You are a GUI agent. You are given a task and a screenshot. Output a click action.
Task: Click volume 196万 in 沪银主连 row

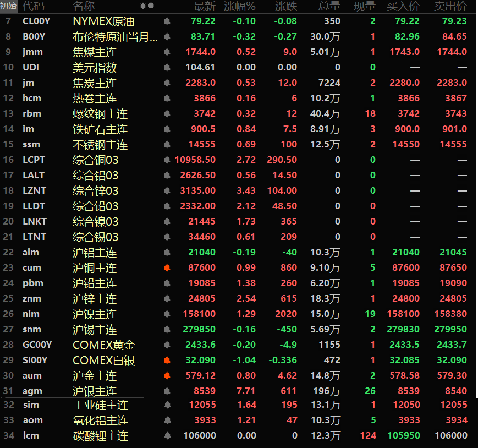click(327, 391)
